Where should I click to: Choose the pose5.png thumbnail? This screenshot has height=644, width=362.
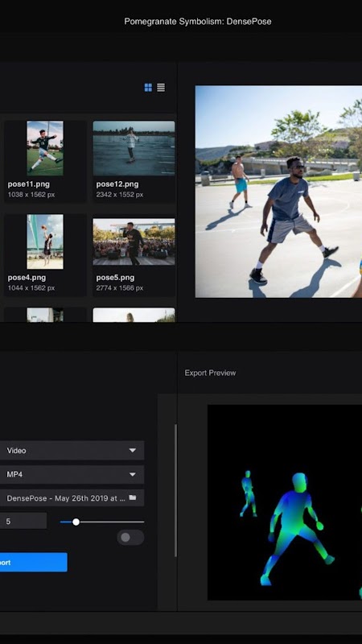(x=134, y=242)
